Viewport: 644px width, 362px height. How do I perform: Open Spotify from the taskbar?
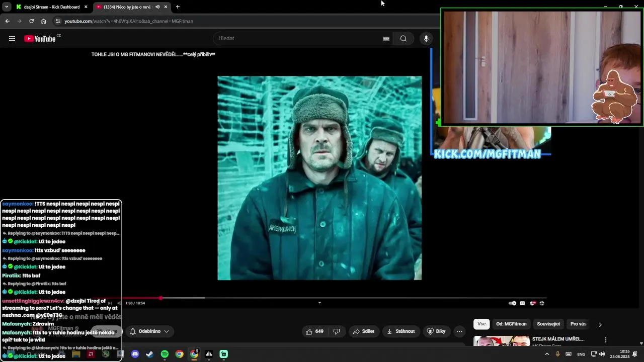[x=165, y=354]
